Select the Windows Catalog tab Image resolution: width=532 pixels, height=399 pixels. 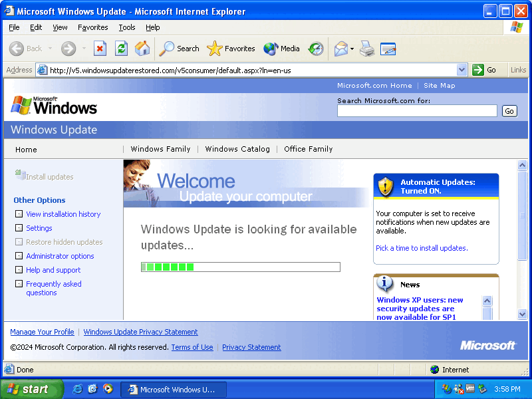tap(237, 149)
